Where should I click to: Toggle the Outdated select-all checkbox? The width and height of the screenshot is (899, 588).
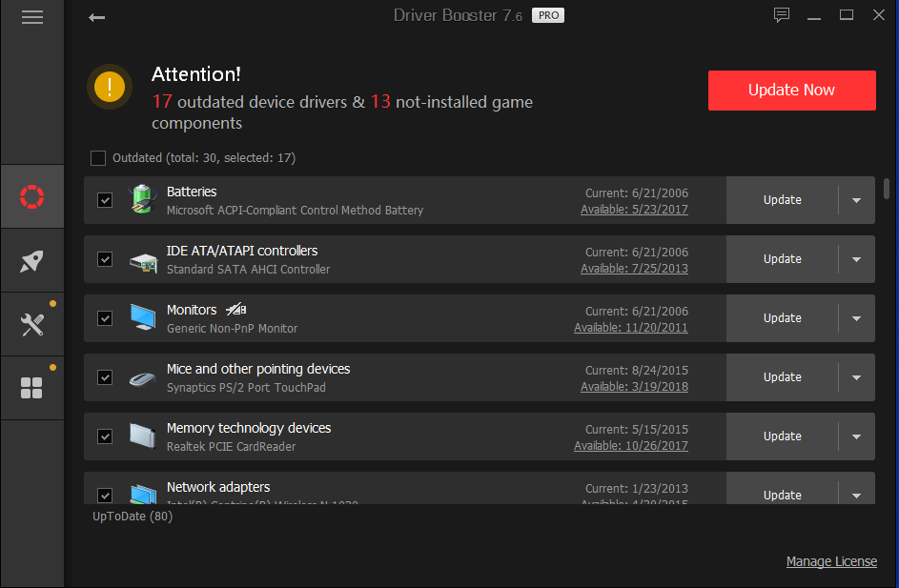tap(98, 158)
